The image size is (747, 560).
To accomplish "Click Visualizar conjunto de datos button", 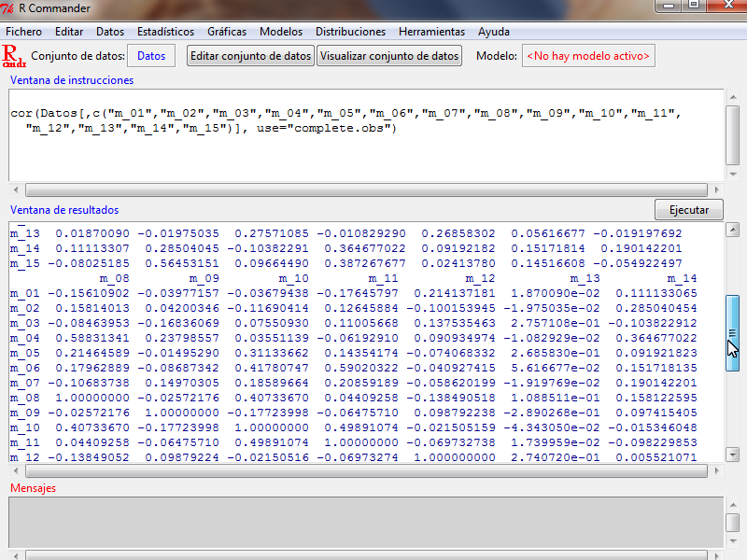I will 389,56.
